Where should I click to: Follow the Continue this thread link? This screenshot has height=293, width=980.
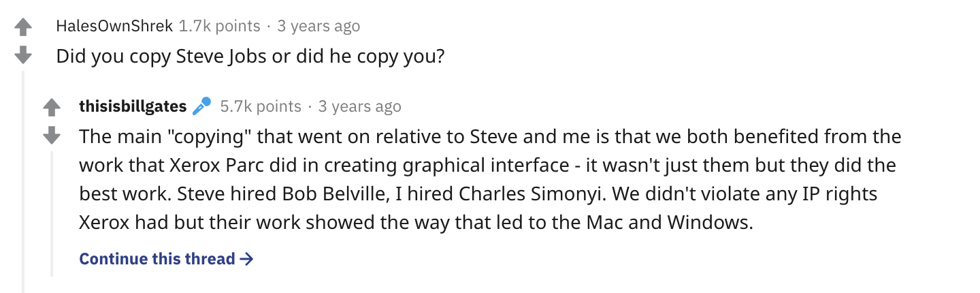157,259
